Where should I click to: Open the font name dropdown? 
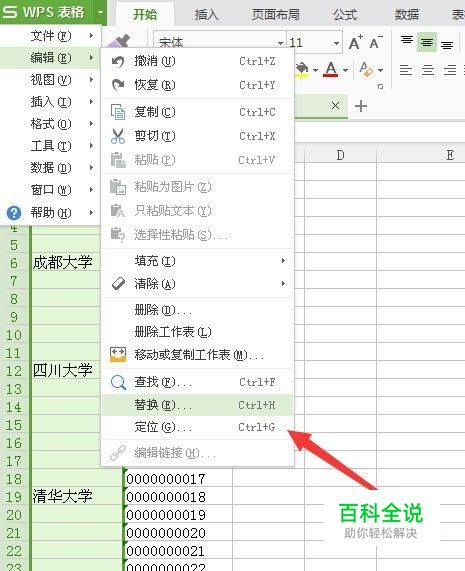click(280, 43)
